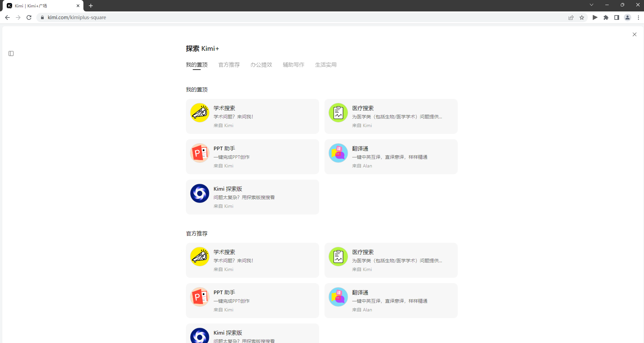Click the media play extension icon
Viewport: 644px width, 343px height.
click(x=595, y=17)
